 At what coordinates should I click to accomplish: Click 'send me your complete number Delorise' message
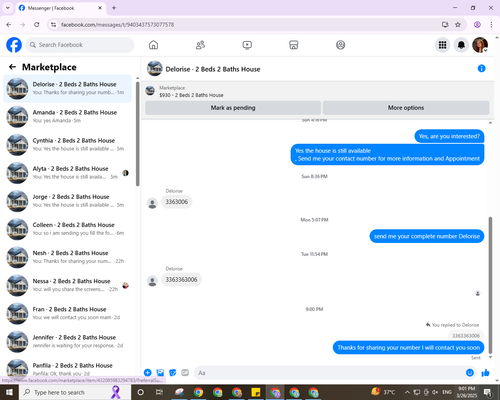(x=427, y=236)
